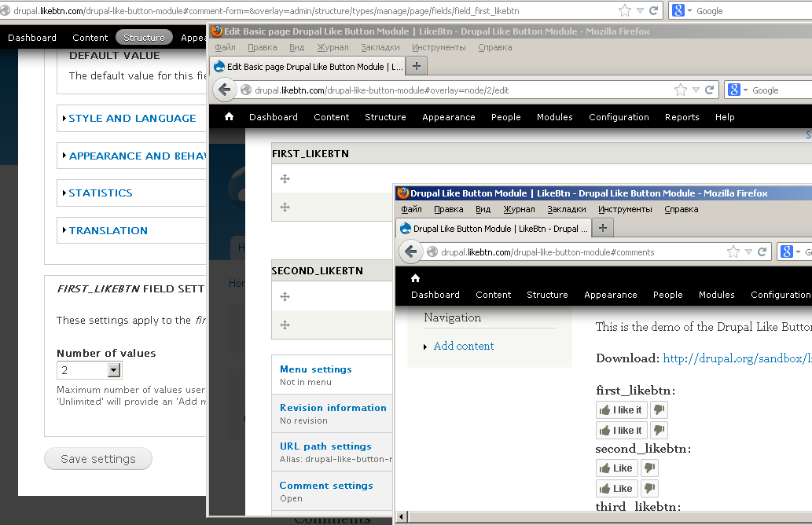Click second Like button under second_likebtn
Screen dimensions: 812x525
point(616,488)
